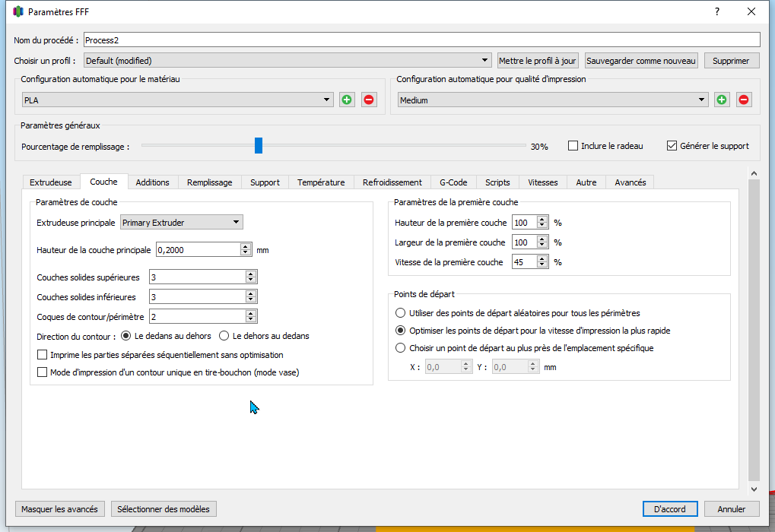Viewport: 775px width, 532px height.
Task: Open the Refroidissement tab
Action: coord(392,182)
